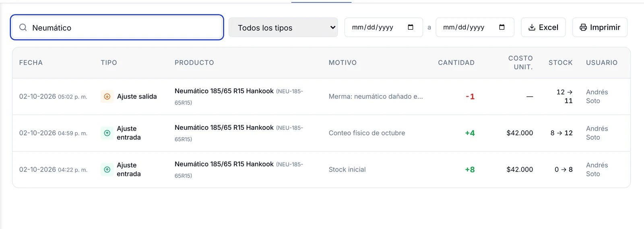Image resolution: width=644 pixels, height=229 pixels.
Task: Click the red -1 quantity
Action: pos(470,96)
